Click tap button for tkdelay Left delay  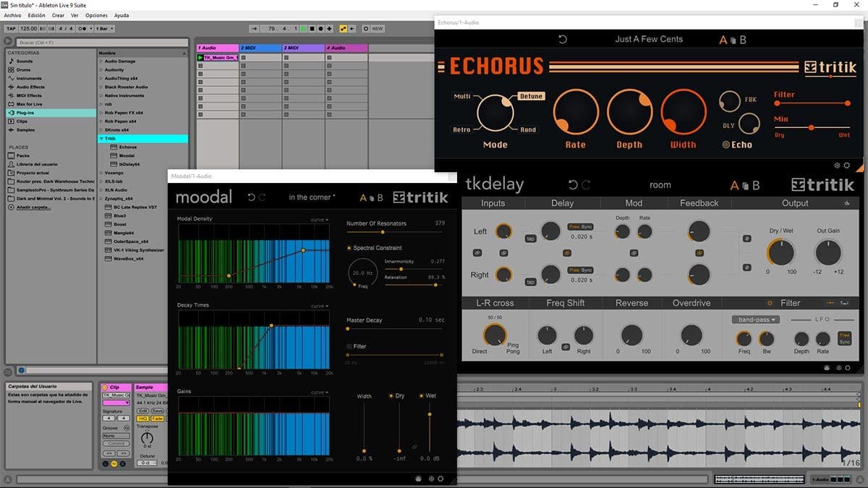pyautogui.click(x=529, y=238)
